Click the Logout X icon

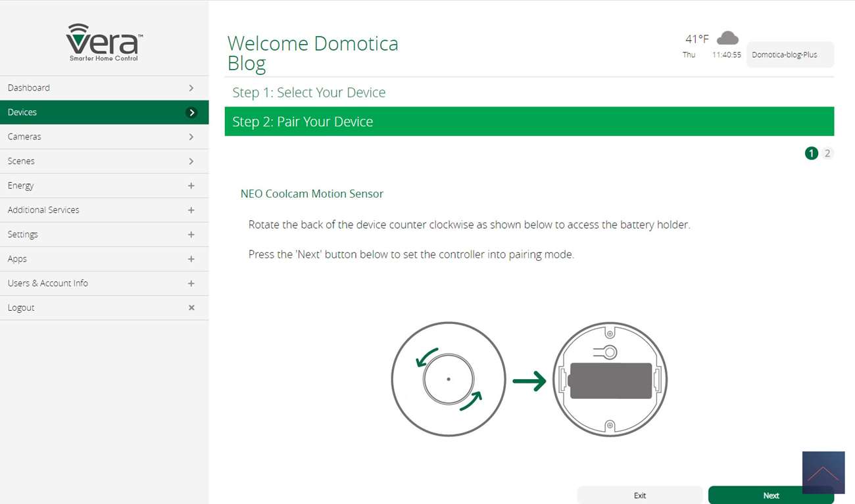coord(191,308)
